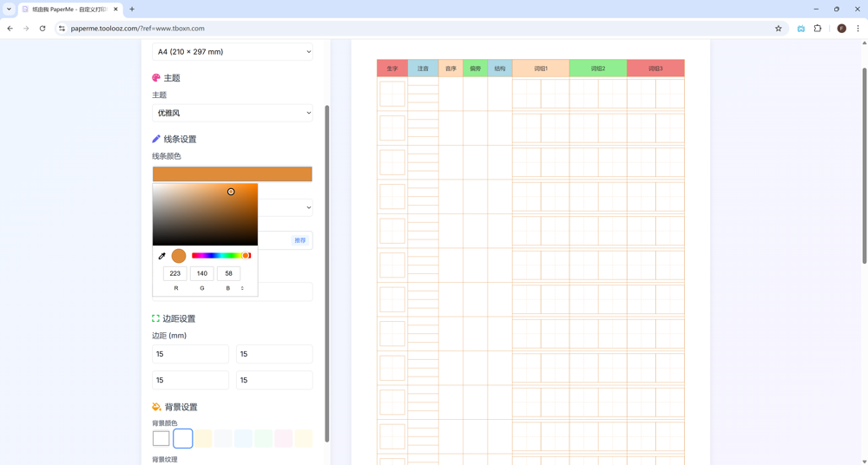Open the 优雅风 theme dropdown
Image resolution: width=868 pixels, height=465 pixels.
(x=232, y=113)
